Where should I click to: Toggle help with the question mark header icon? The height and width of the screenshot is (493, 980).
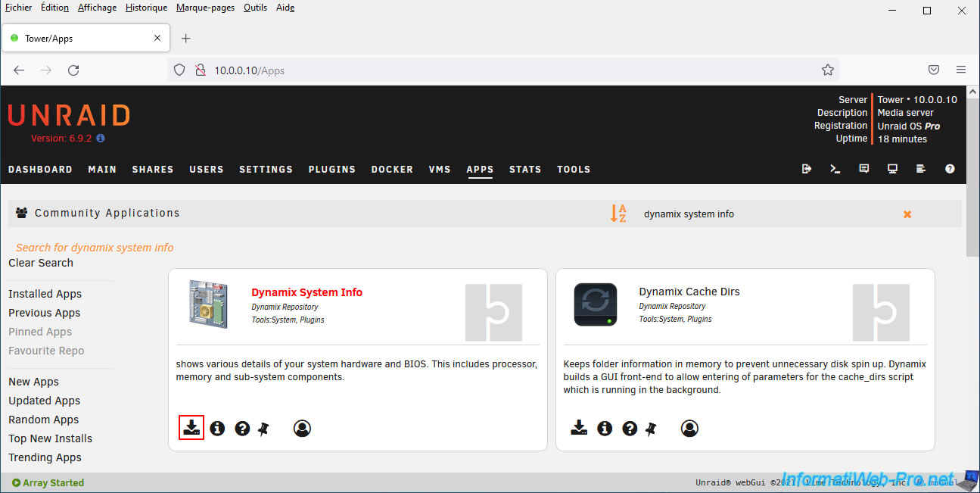tap(950, 169)
